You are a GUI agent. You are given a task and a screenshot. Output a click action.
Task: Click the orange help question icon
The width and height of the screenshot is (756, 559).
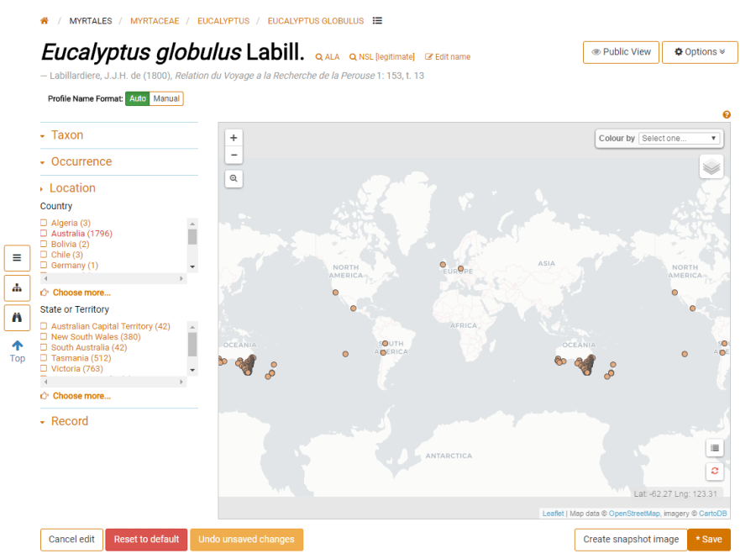tap(727, 115)
